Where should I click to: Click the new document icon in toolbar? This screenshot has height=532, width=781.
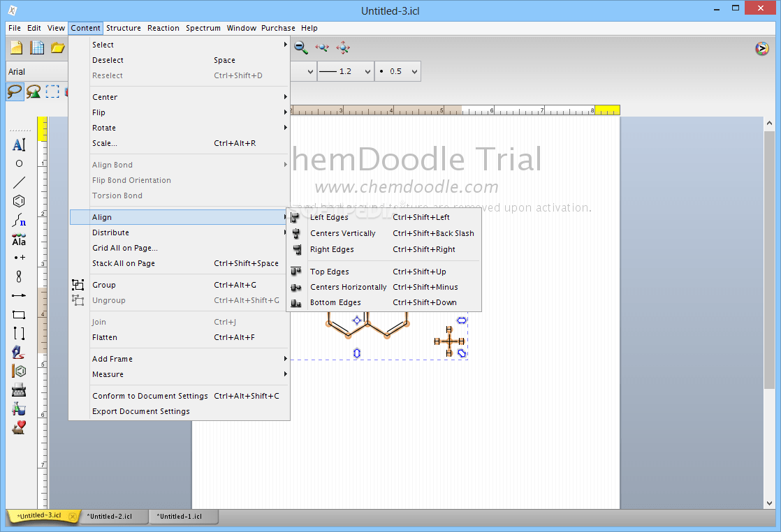(x=17, y=47)
